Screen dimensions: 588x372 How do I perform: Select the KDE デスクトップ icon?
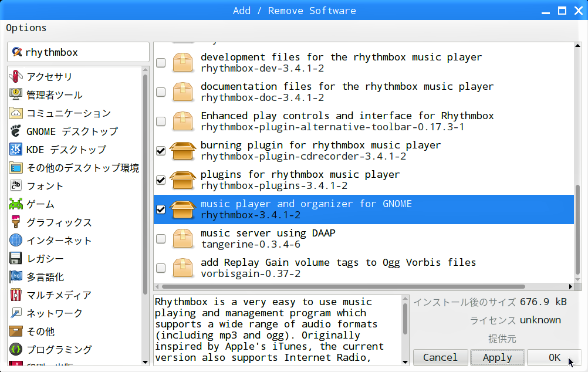pos(16,149)
